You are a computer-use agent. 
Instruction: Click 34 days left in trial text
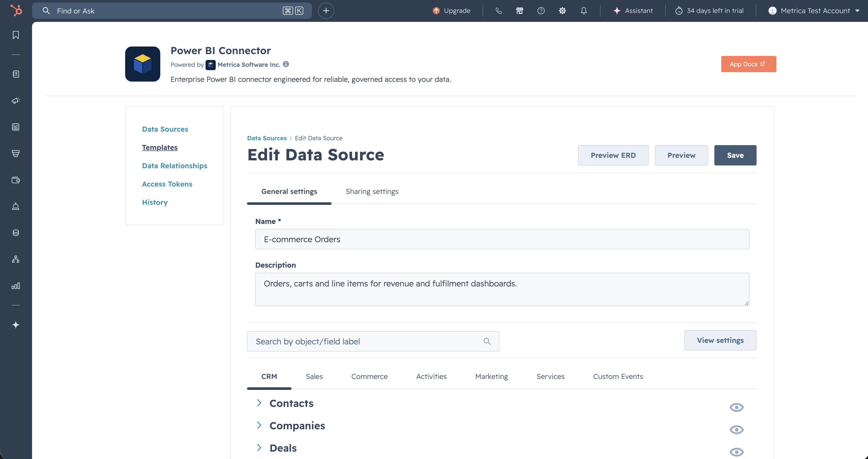715,11
